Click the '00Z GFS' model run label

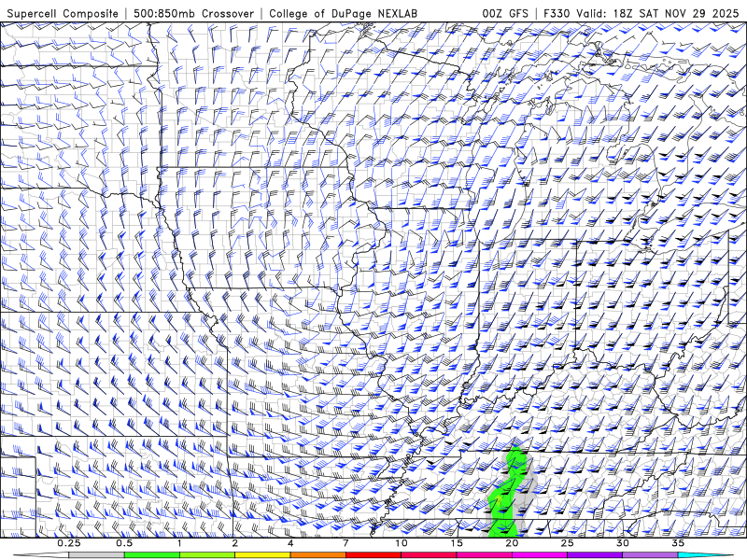[505, 13]
